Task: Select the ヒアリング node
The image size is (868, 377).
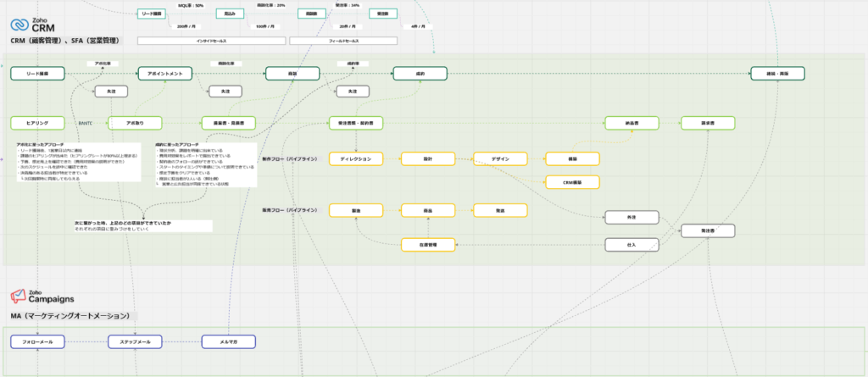Action: pos(37,123)
